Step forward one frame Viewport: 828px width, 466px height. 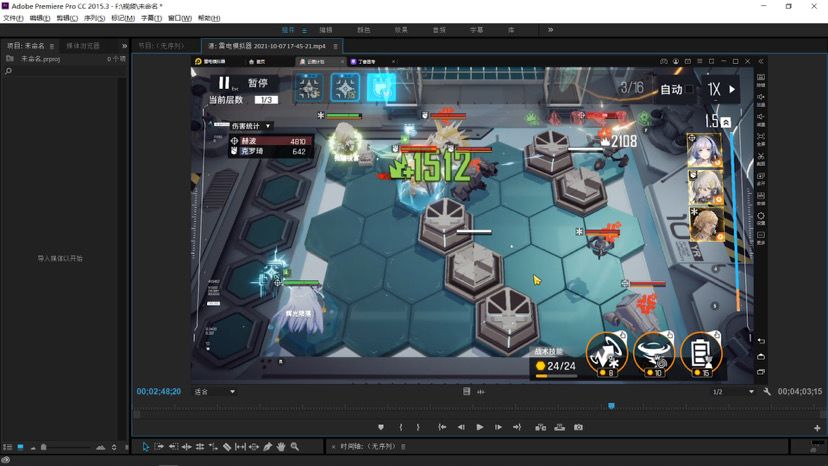pyautogui.click(x=498, y=427)
